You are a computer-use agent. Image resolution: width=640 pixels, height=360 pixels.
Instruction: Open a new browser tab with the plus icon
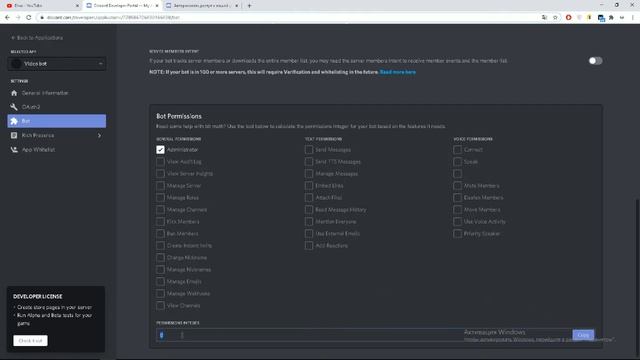tap(249, 6)
